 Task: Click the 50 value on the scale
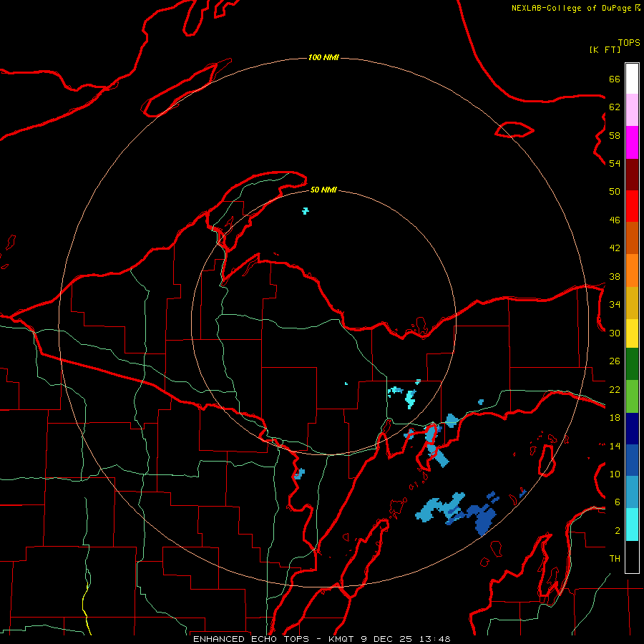click(x=615, y=191)
